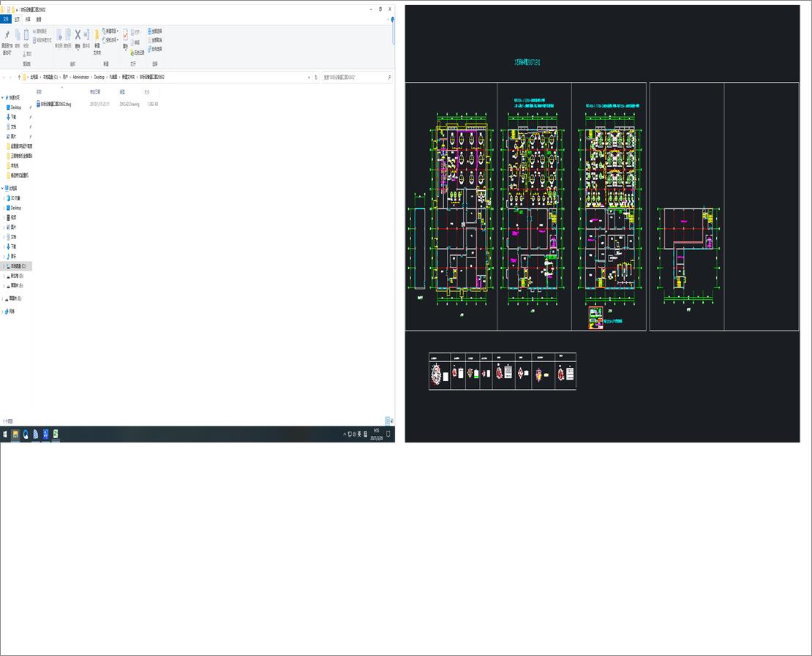Click Select All in the ribbon
This screenshot has width=812, height=656.
coord(155,31)
